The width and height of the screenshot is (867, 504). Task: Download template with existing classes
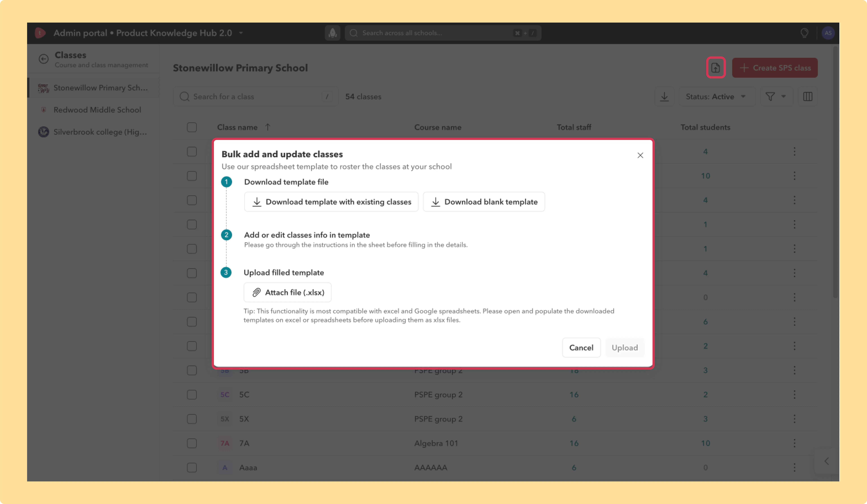tap(331, 202)
